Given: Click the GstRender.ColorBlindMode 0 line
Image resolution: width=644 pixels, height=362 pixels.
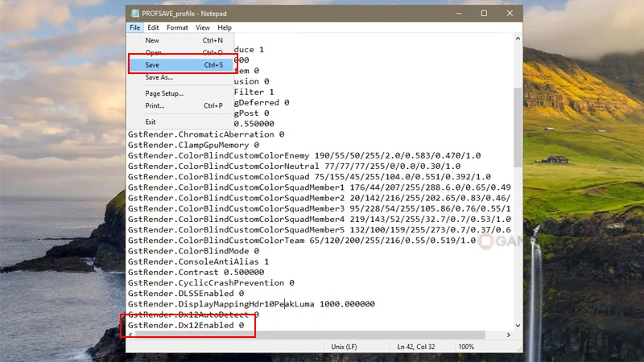Looking at the screenshot, I should click(193, 251).
